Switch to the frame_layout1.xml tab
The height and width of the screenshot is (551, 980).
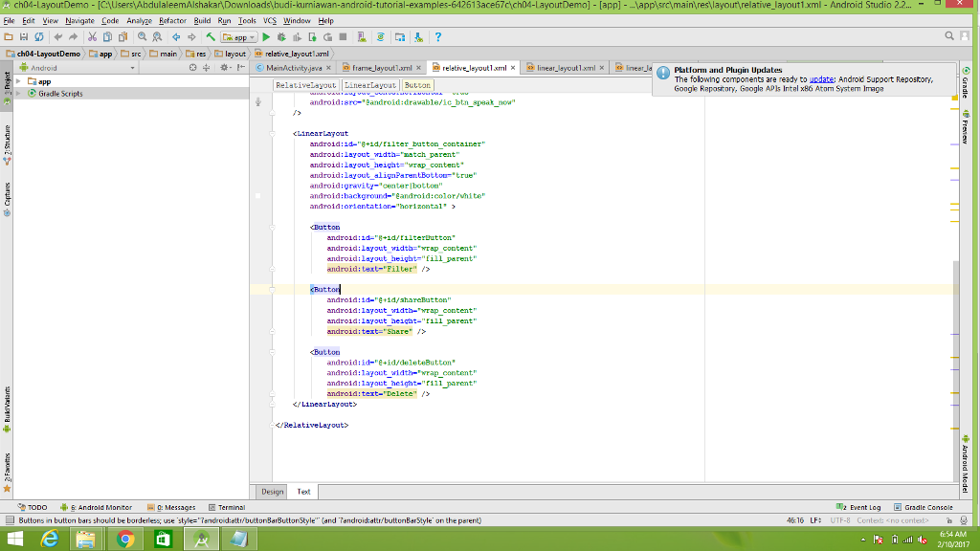click(382, 68)
